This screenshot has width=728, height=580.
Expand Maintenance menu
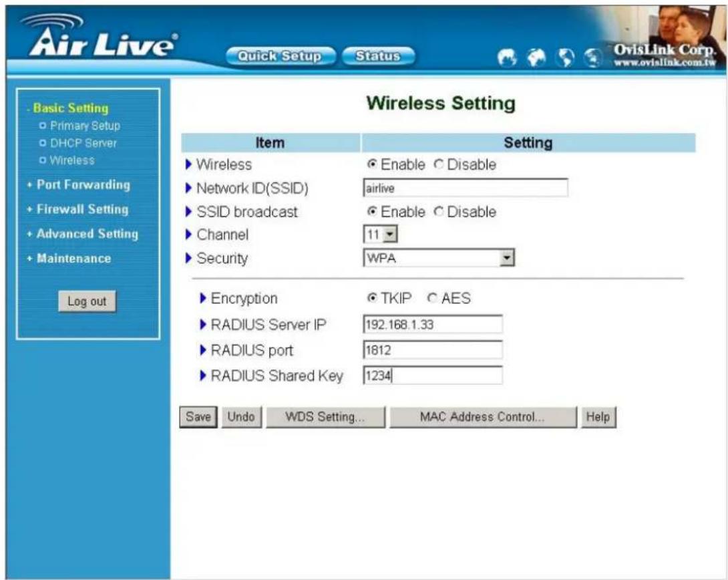(x=74, y=259)
